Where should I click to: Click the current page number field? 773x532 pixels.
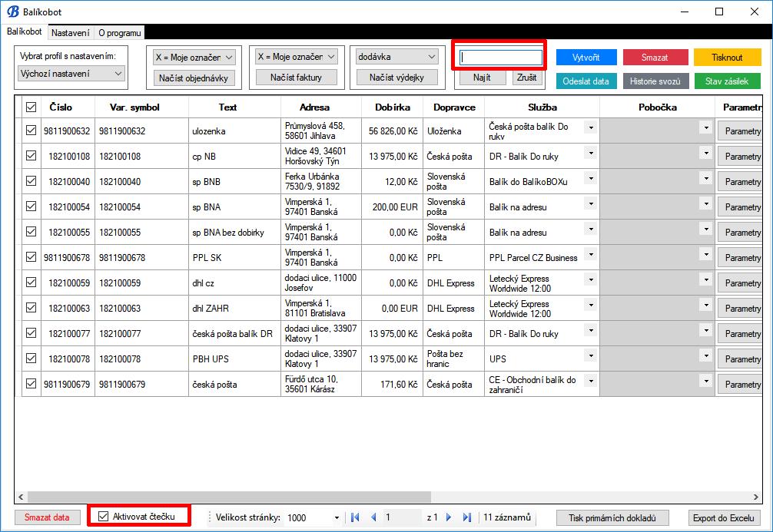click(x=402, y=517)
